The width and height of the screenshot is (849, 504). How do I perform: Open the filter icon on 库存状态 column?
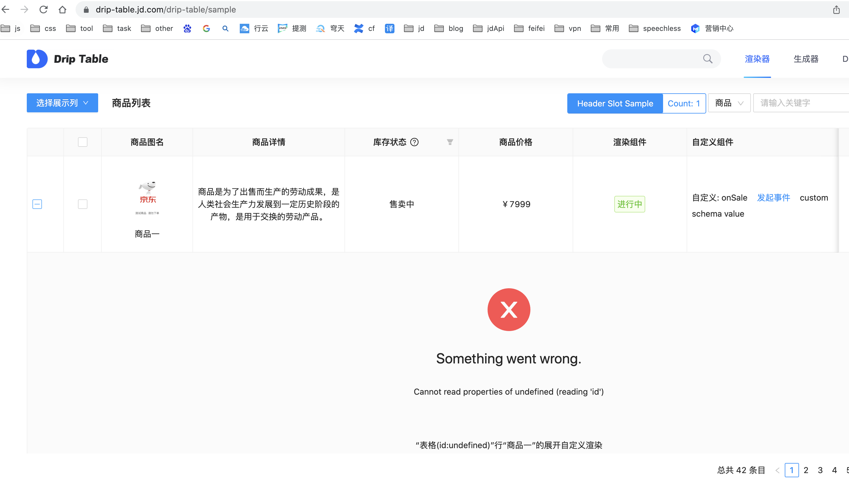coord(449,142)
